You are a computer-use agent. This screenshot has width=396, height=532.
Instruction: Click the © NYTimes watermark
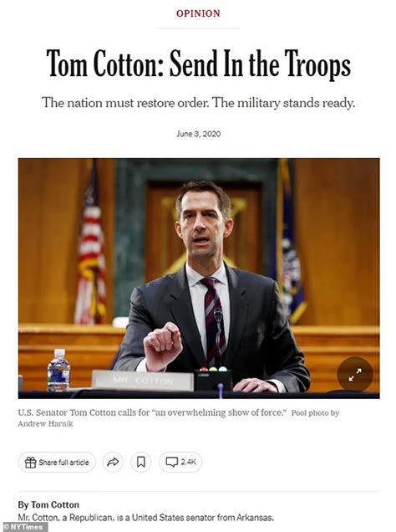[x=23, y=527]
